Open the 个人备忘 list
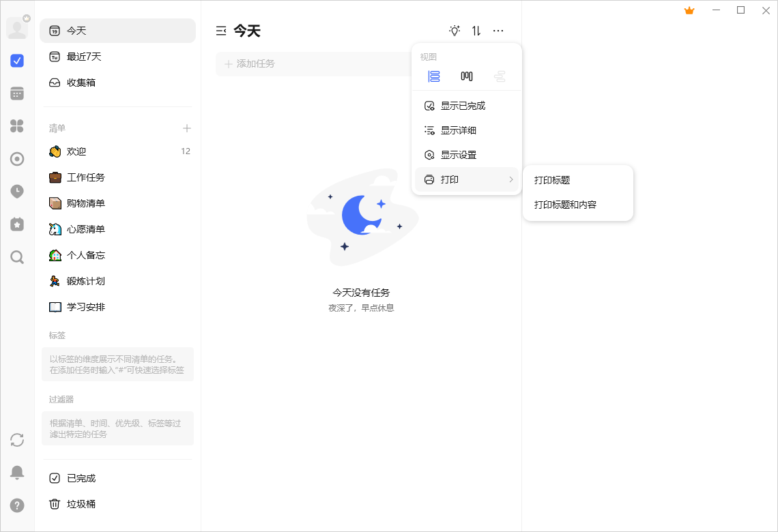 (117, 255)
